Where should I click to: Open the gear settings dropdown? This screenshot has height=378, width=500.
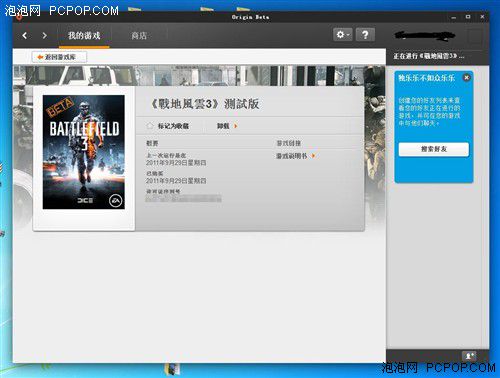click(x=342, y=35)
